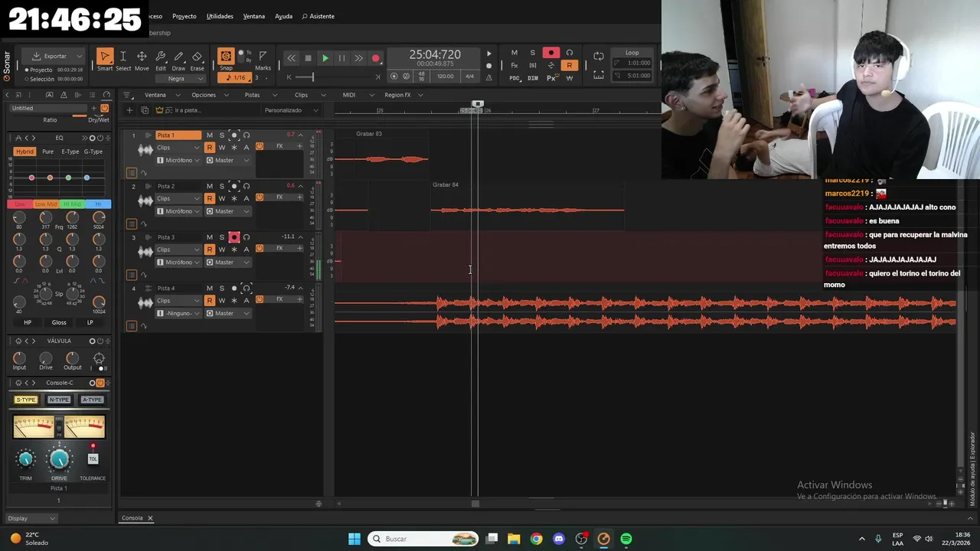Start playback with Play button
This screenshot has width=980, height=551.
click(x=325, y=58)
